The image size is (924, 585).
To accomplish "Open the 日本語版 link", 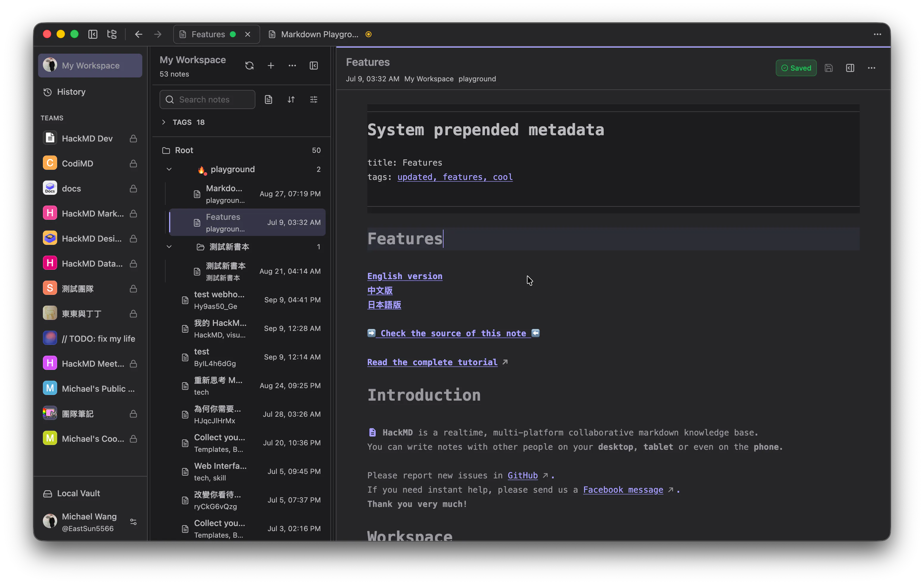I will pyautogui.click(x=384, y=305).
